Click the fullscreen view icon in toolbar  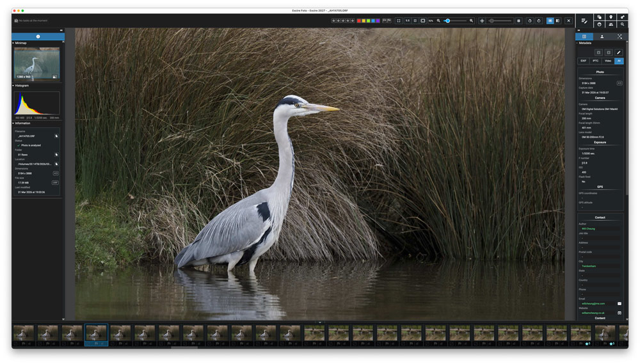pyautogui.click(x=399, y=21)
